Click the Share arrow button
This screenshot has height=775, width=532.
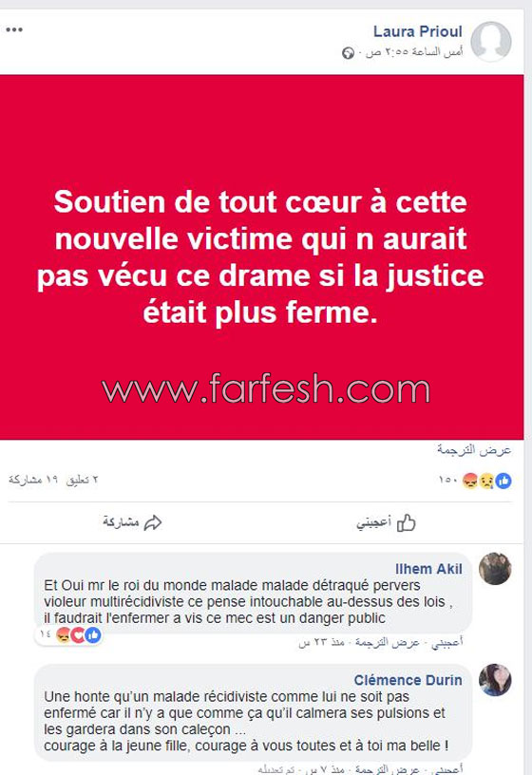coord(132,522)
